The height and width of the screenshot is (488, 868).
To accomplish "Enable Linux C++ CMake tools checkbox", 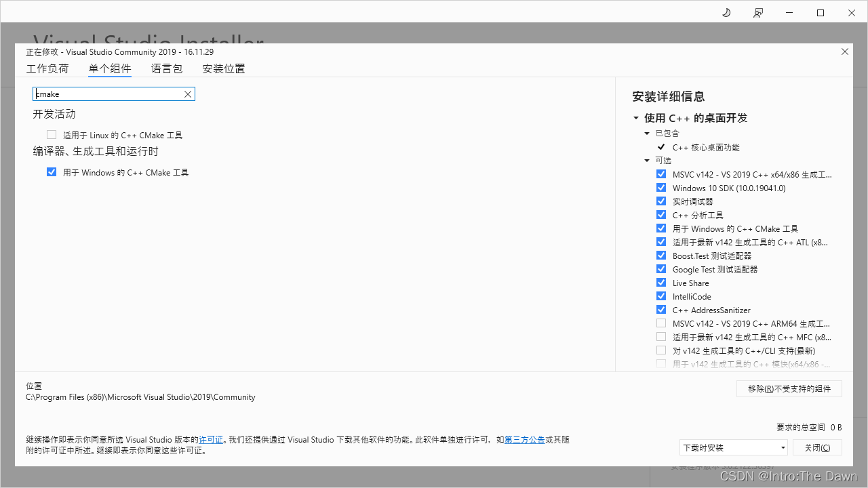I will click(x=52, y=135).
